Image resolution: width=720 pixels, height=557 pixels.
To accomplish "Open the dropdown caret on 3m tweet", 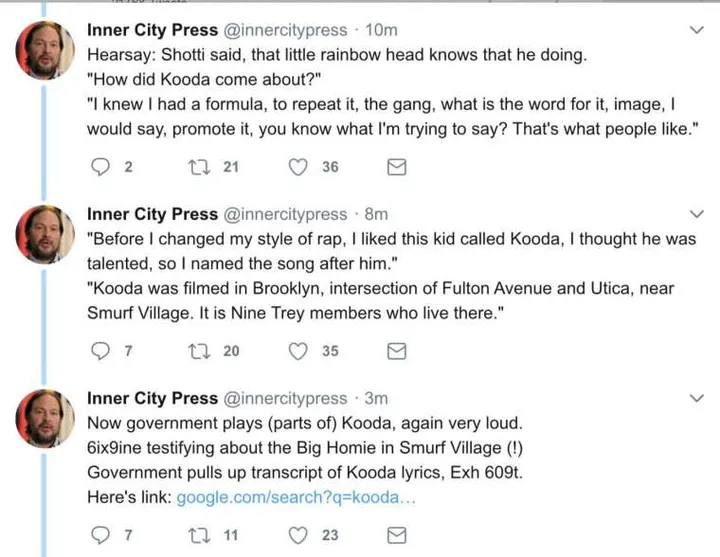I will (x=698, y=398).
